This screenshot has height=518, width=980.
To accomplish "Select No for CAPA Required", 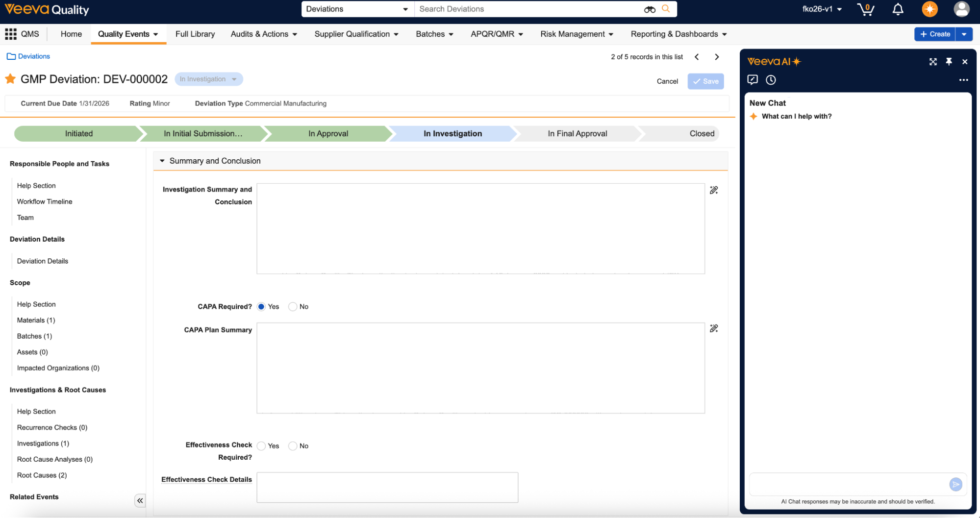I will 293,307.
